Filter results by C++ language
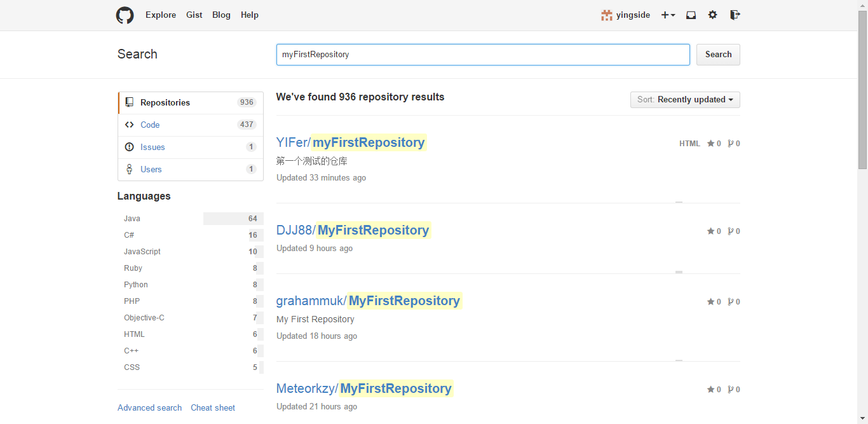This screenshot has width=868, height=424. [191, 351]
